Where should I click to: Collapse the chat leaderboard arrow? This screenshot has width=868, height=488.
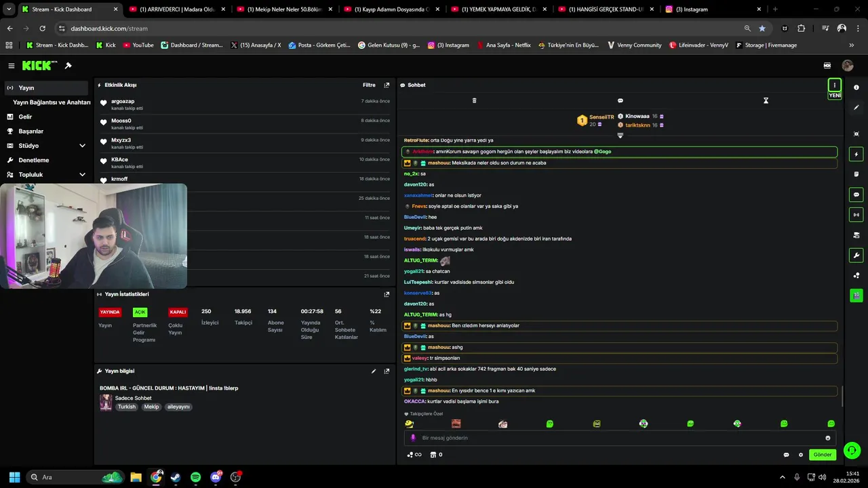click(x=620, y=136)
